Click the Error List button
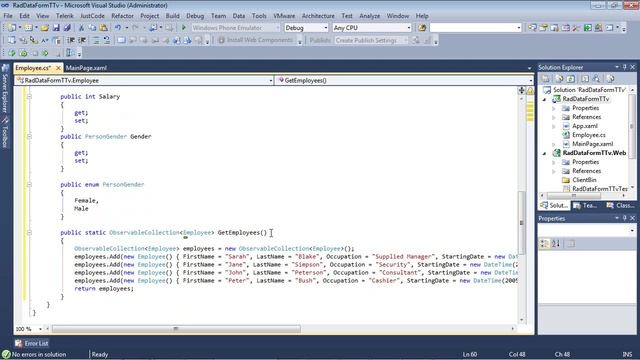This screenshot has height=360, width=640. [x=31, y=343]
